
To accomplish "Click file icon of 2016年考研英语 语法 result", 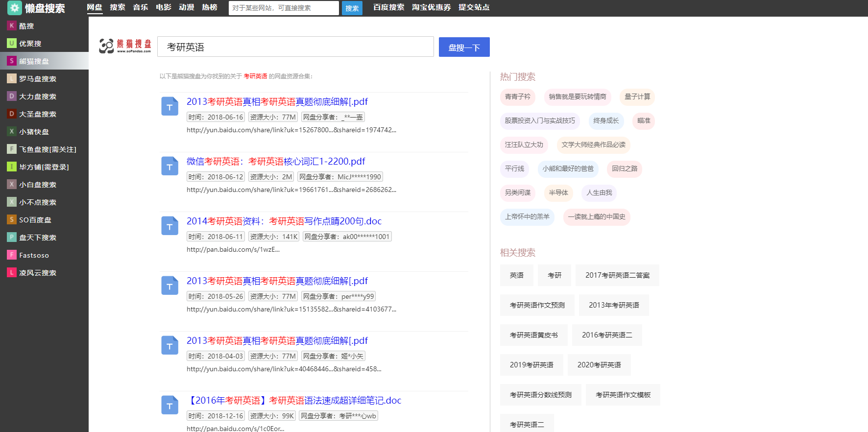I will click(x=170, y=405).
